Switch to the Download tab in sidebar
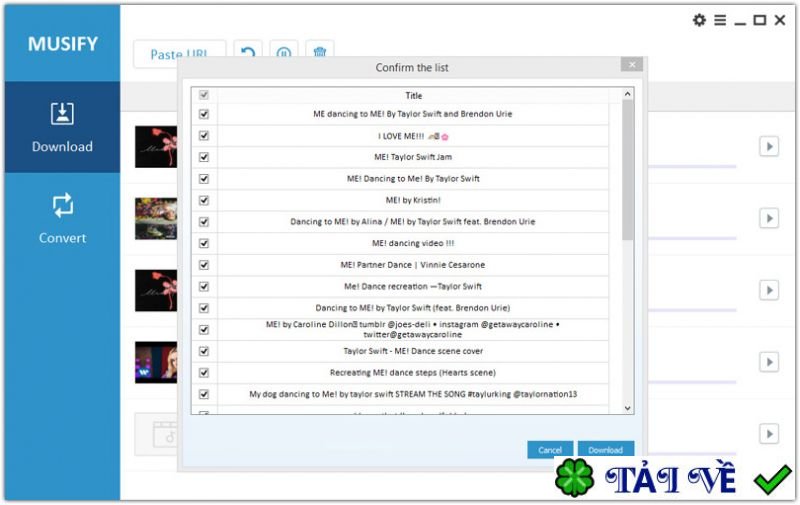800x505 pixels. [x=62, y=127]
